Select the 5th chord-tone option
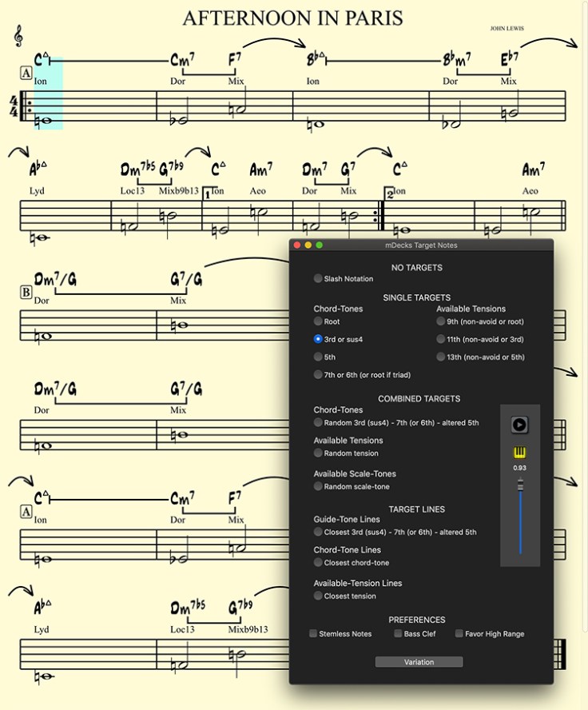This screenshot has width=588, height=710. (319, 357)
